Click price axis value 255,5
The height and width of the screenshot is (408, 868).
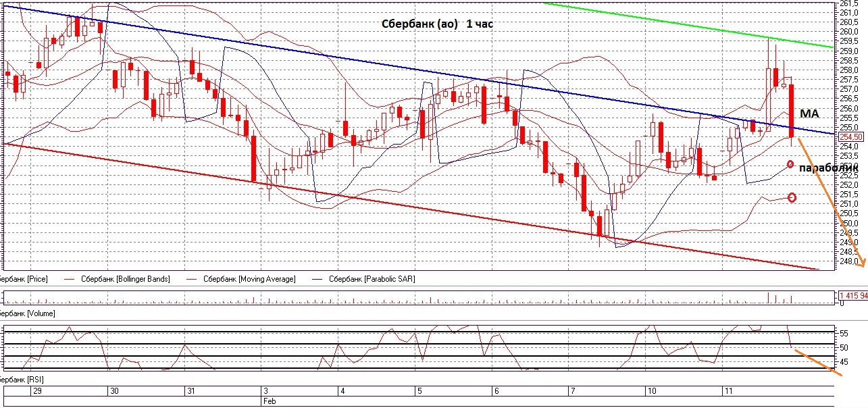850,118
